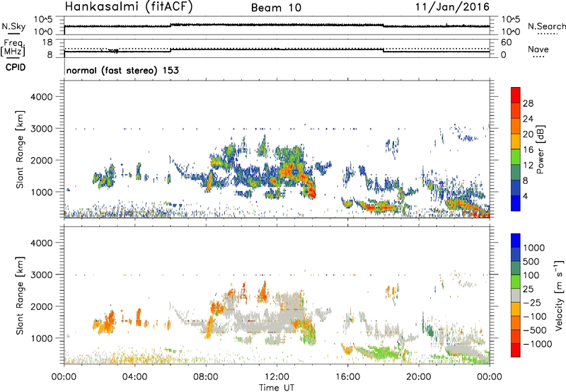
Task: Click "normal (fast stereo) 153" text
Action: pos(122,70)
